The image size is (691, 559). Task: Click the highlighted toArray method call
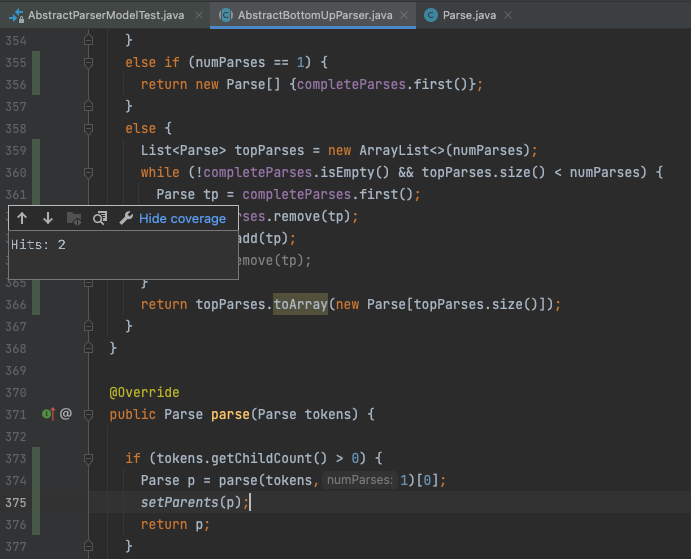click(x=301, y=304)
